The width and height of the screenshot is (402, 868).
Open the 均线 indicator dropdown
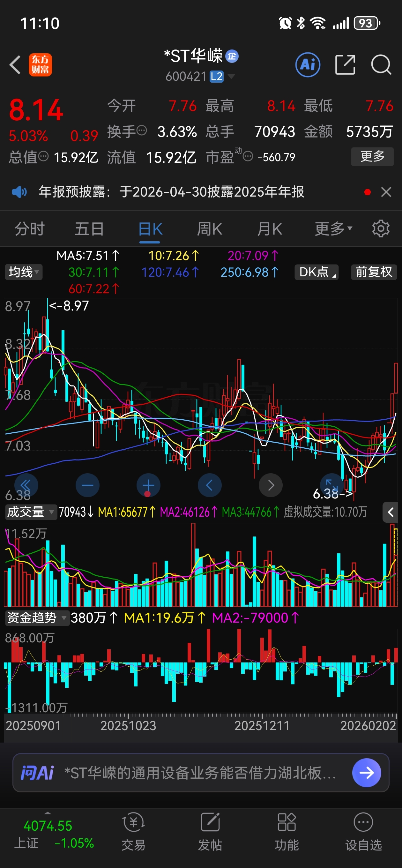coord(24,272)
